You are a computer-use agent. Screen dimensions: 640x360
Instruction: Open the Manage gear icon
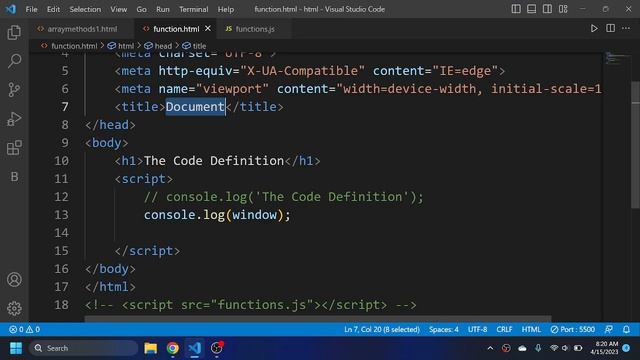pos(14,308)
